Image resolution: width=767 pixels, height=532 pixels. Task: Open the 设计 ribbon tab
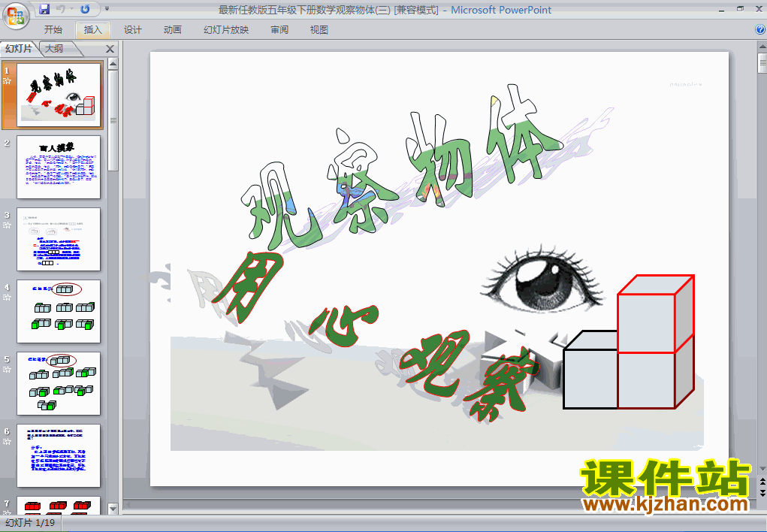132,30
